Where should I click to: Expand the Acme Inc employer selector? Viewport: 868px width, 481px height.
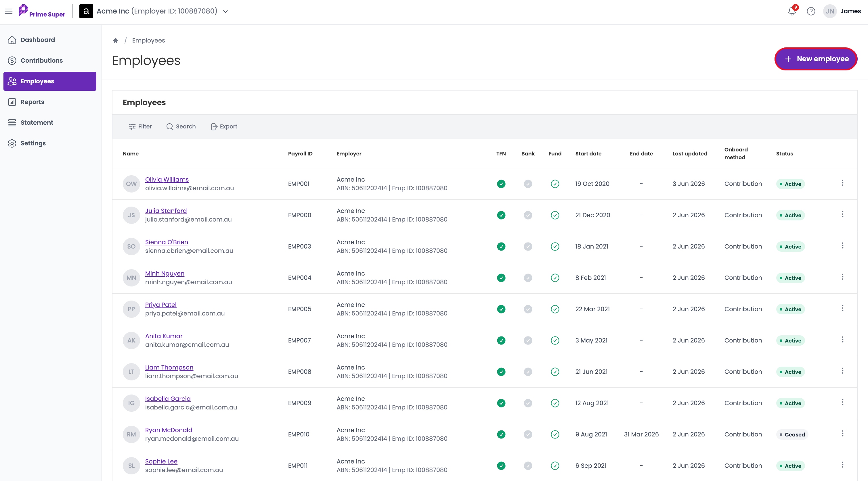pos(225,11)
